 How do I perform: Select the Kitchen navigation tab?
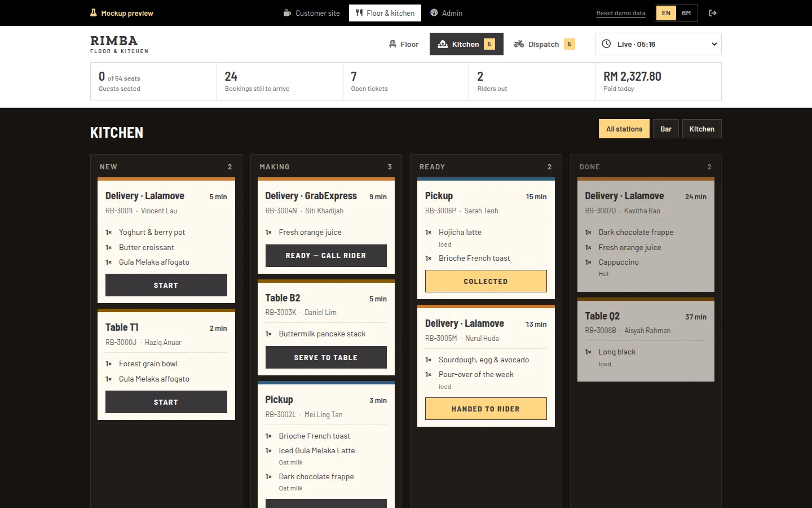pos(466,44)
